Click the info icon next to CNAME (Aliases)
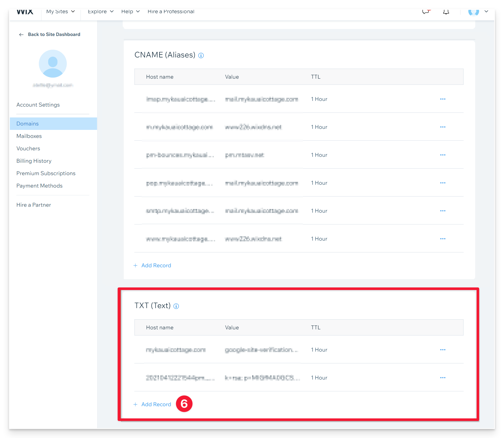Image resolution: width=504 pixels, height=438 pixels. (x=201, y=55)
